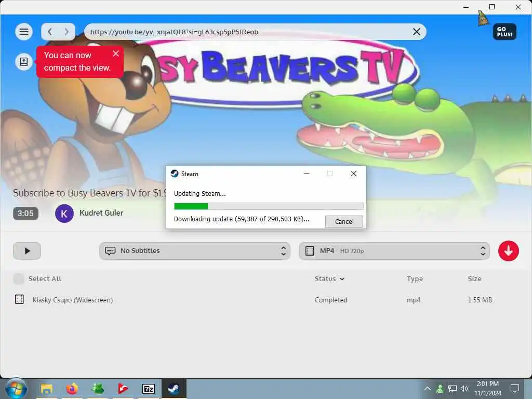Click the Updating Steam... label
Screen dimensions: 532x399
tap(200, 194)
